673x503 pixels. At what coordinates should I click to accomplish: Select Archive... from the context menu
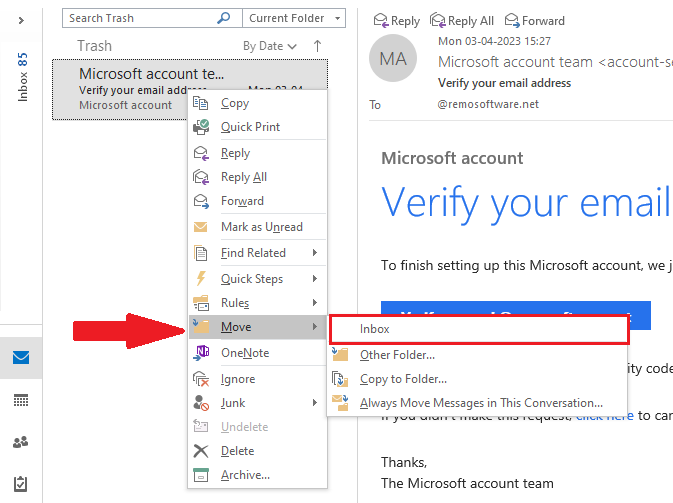(x=258, y=475)
